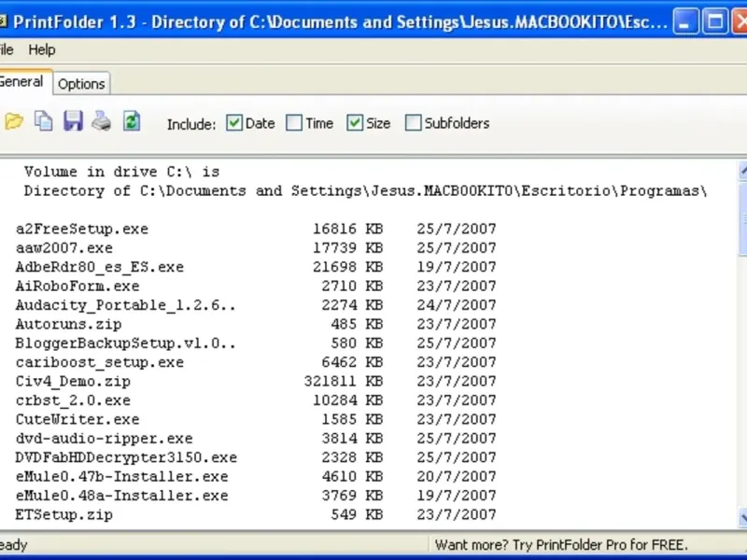The image size is (747, 560).
Task: Click the 24/7/2007 date value
Action: coord(457,305)
